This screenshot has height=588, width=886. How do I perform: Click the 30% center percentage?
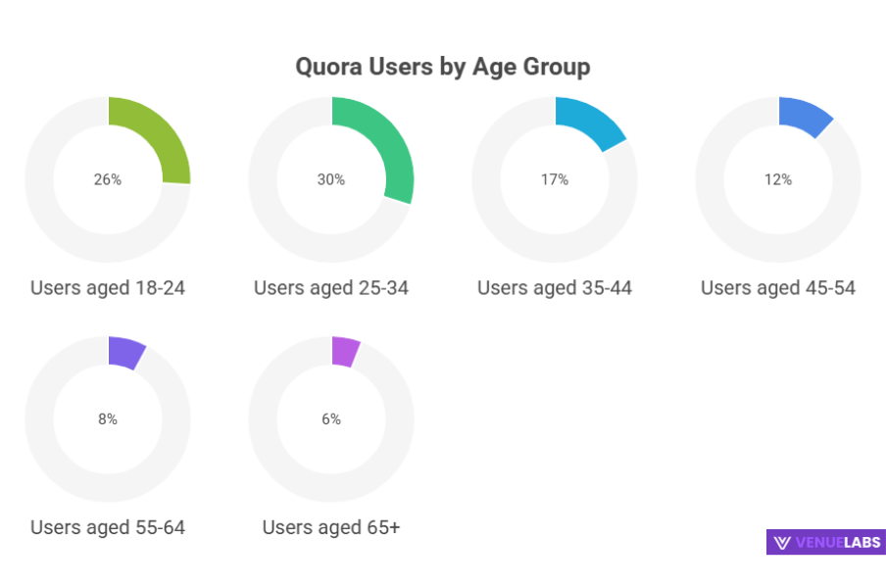(x=331, y=179)
